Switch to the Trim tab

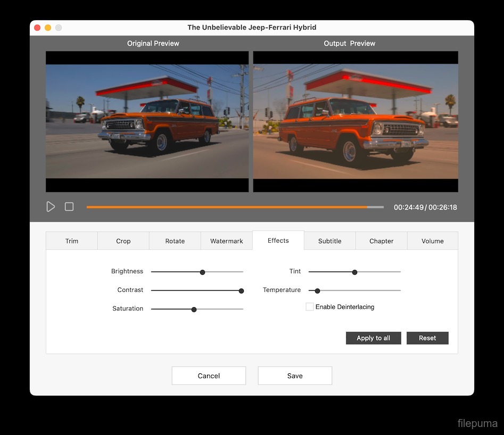(72, 241)
